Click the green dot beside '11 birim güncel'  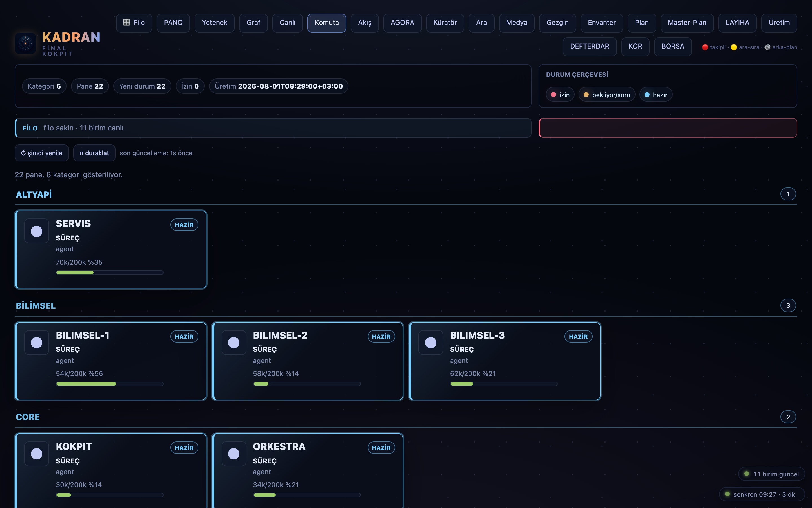(x=747, y=474)
